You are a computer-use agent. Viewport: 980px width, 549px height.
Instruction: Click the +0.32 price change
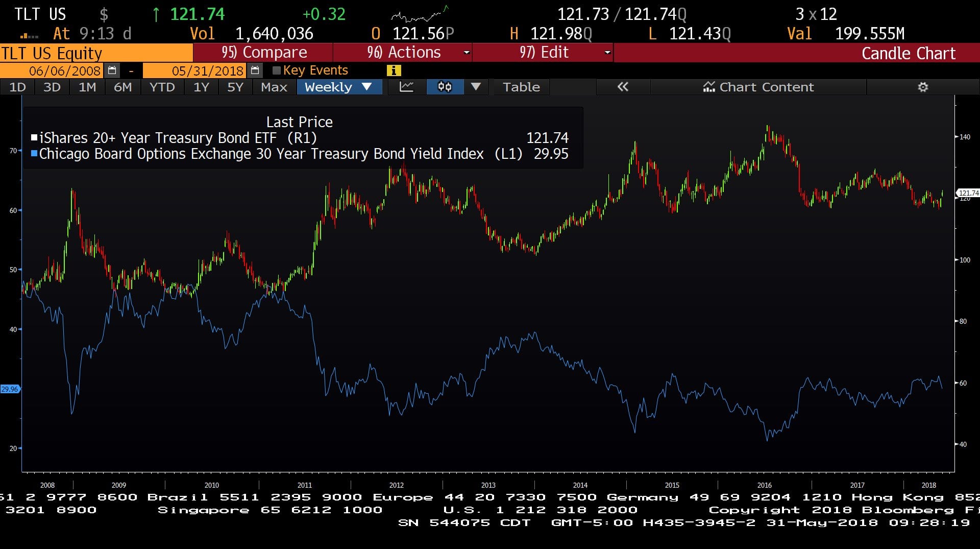[324, 14]
